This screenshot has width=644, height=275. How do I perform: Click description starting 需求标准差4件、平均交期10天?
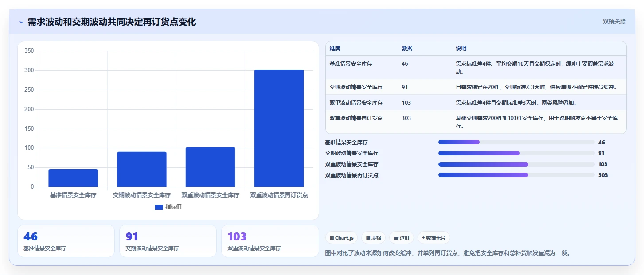[535, 67]
